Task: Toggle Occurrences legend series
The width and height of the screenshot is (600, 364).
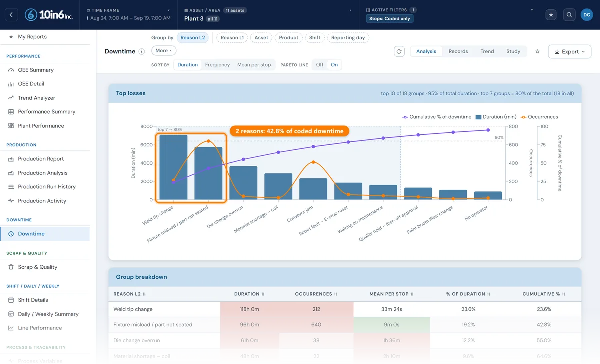Action: click(539, 117)
